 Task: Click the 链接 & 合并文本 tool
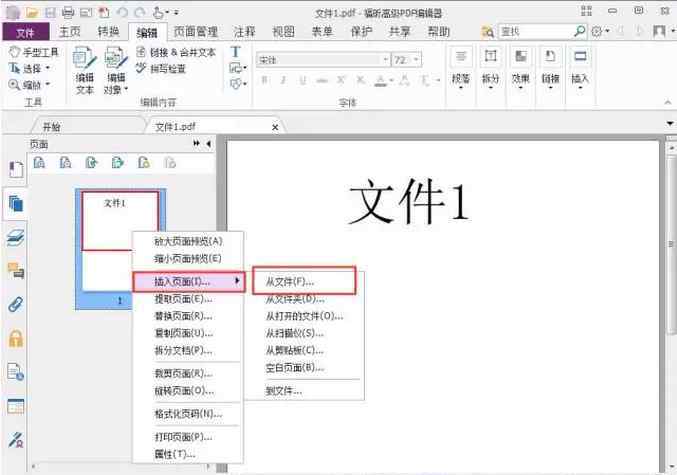[x=177, y=51]
